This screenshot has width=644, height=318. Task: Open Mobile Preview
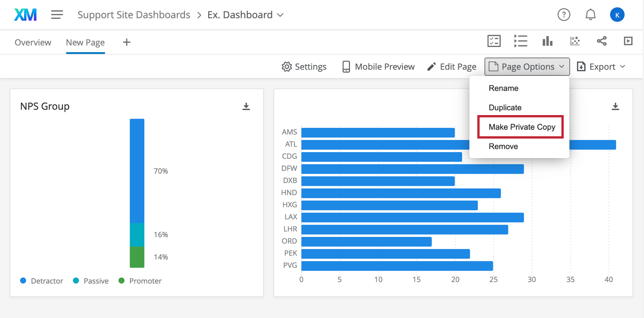(378, 67)
